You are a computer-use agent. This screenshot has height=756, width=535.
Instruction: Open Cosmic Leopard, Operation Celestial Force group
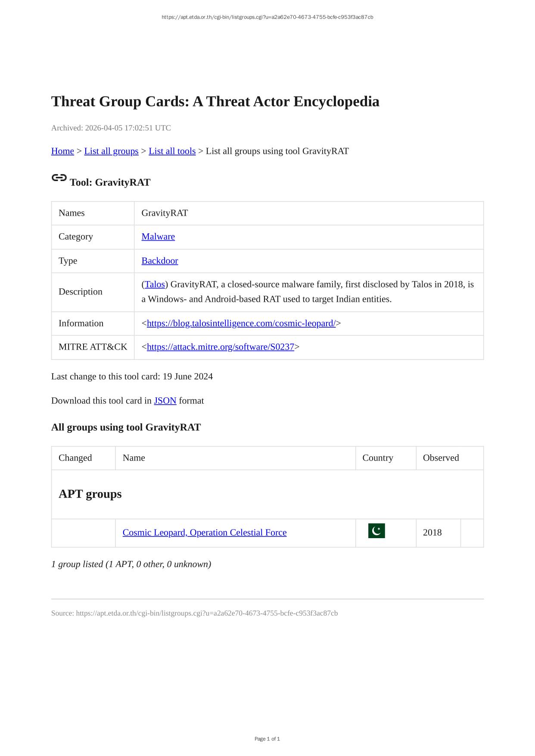coord(204,533)
